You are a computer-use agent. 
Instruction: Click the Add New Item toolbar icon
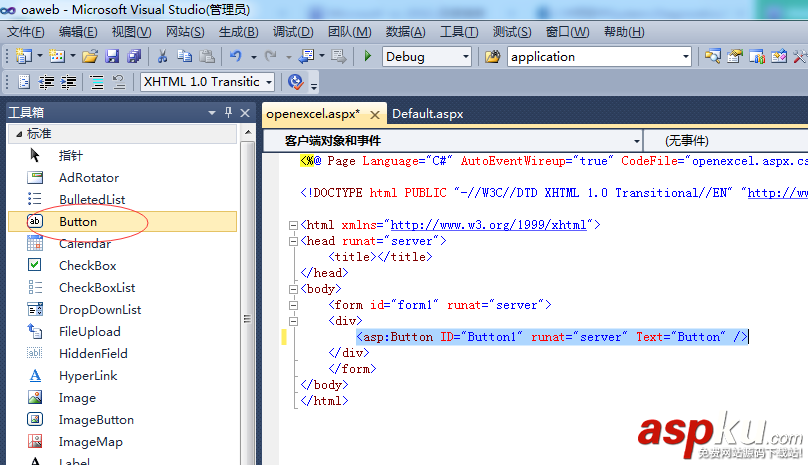point(57,56)
